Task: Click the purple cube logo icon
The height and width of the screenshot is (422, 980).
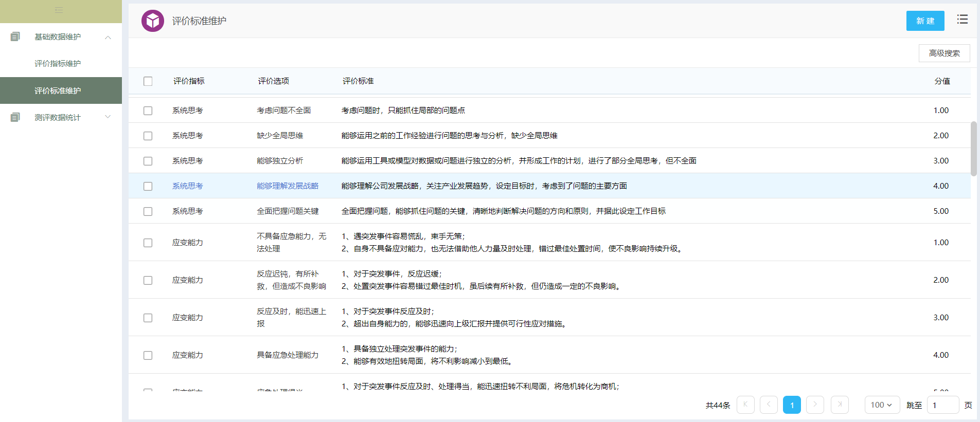Action: coord(153,21)
